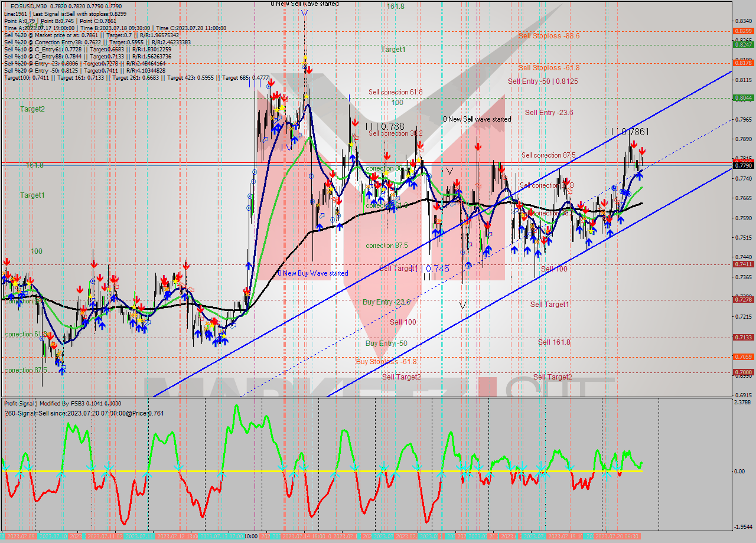Select the 'Sell 161.8' level label
Screen dimensions: 756x543
coord(554,342)
